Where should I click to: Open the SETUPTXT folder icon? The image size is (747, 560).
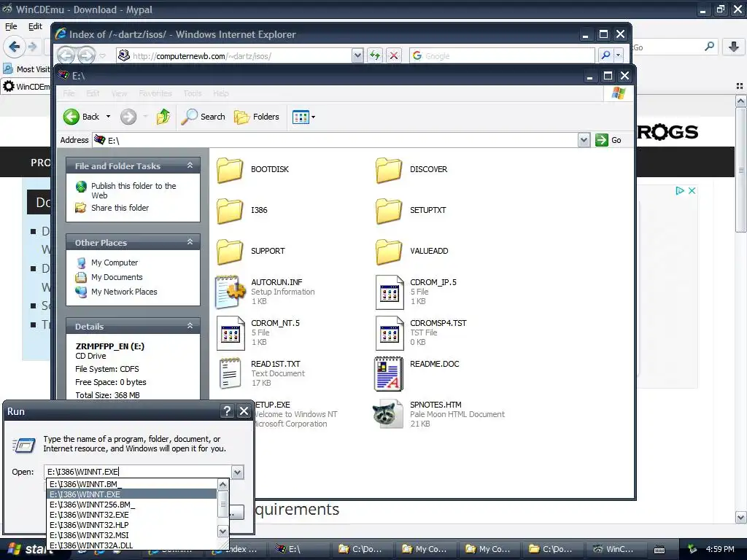click(389, 211)
